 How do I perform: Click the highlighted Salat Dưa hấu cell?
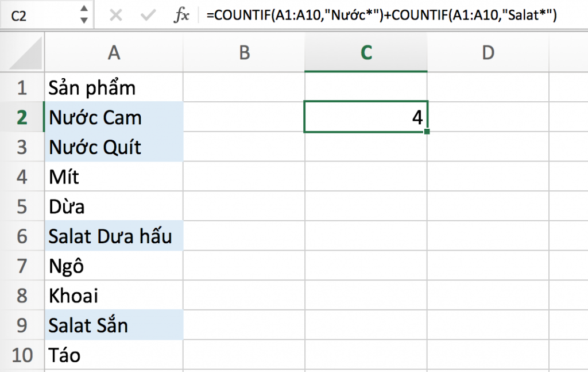113,236
